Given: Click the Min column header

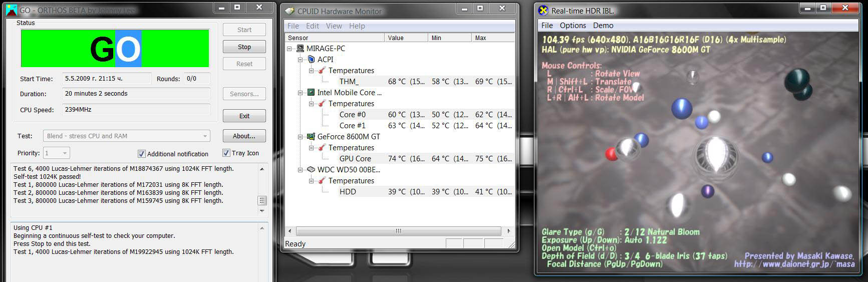Looking at the screenshot, I should pos(450,38).
